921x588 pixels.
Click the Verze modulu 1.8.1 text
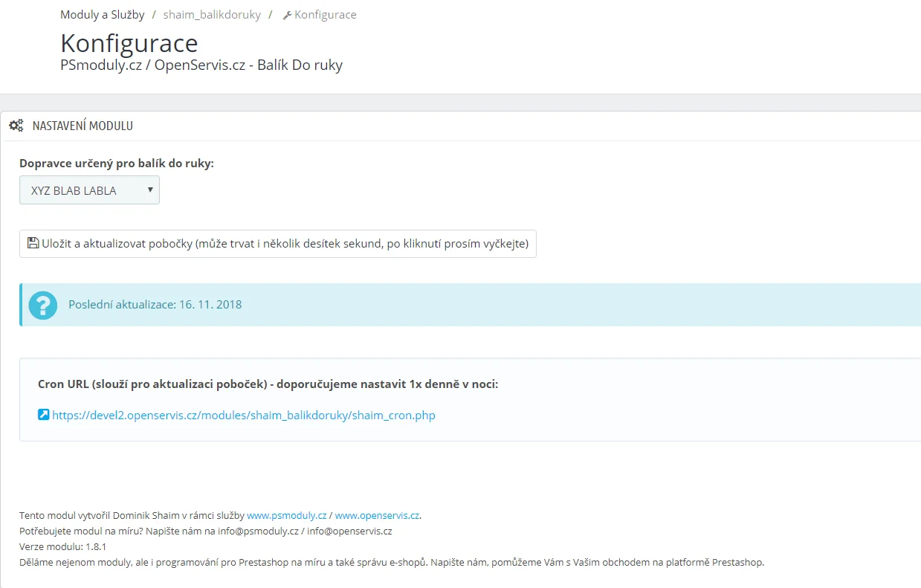pyautogui.click(x=62, y=546)
